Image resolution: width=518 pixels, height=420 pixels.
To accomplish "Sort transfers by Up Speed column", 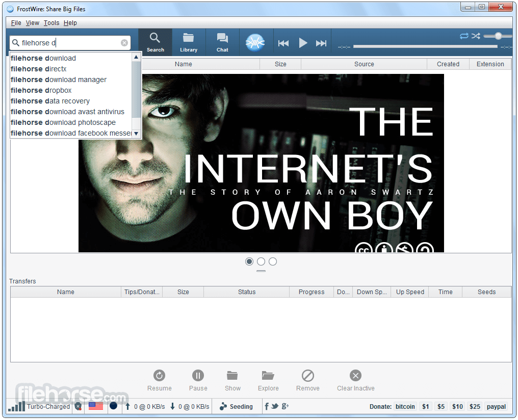I will (x=410, y=292).
